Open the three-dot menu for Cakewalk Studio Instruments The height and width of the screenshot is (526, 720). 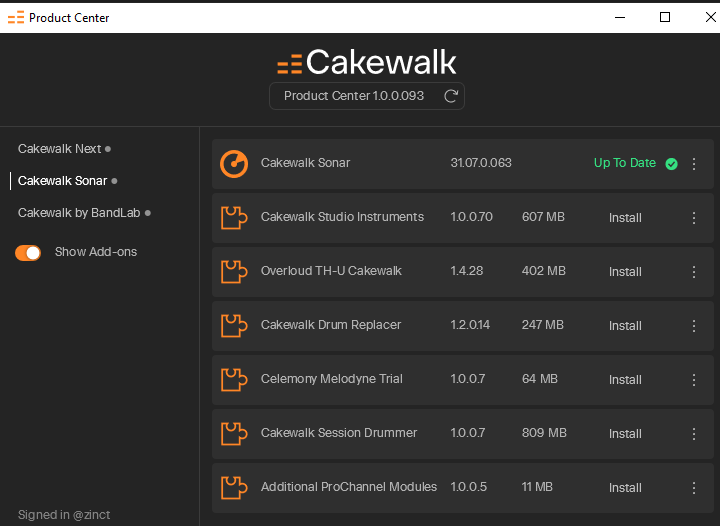pos(694,218)
